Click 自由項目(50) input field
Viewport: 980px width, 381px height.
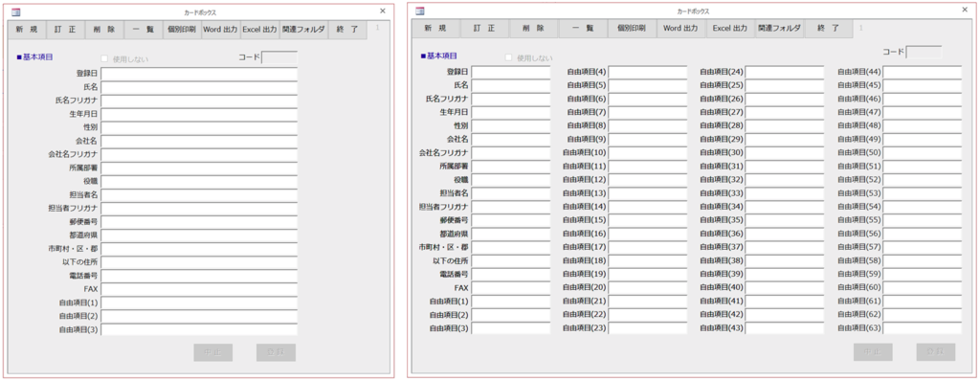922,152
